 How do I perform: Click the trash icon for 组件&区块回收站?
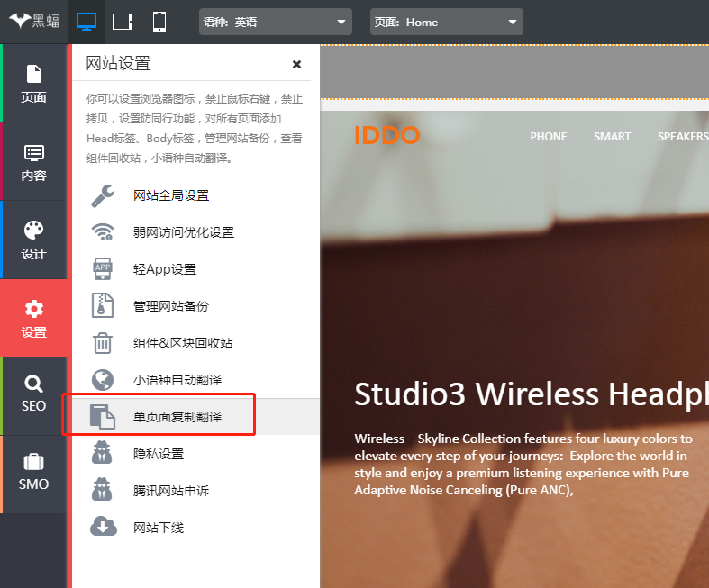coord(104,343)
